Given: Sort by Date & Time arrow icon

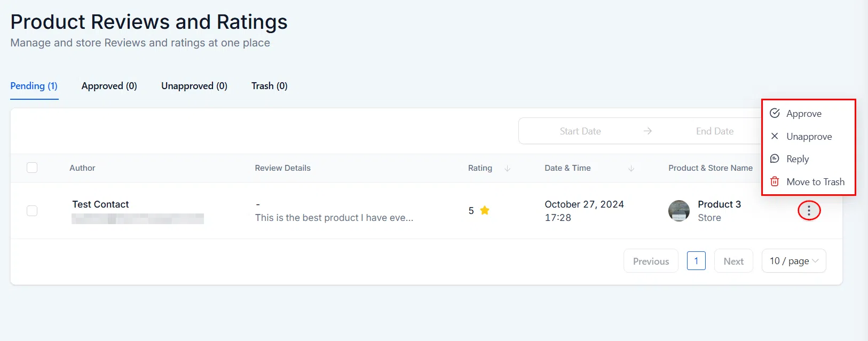Looking at the screenshot, I should pos(631,168).
